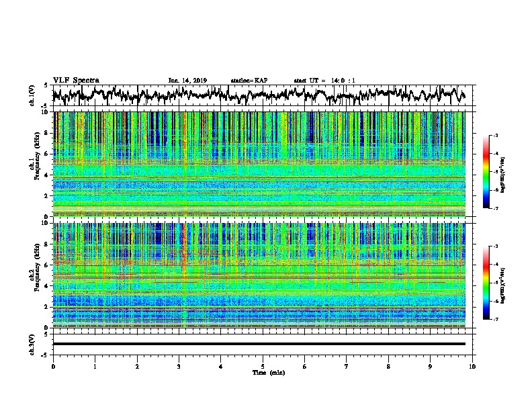Click the "ch.1(V)" waveform axis label

coord(32,95)
